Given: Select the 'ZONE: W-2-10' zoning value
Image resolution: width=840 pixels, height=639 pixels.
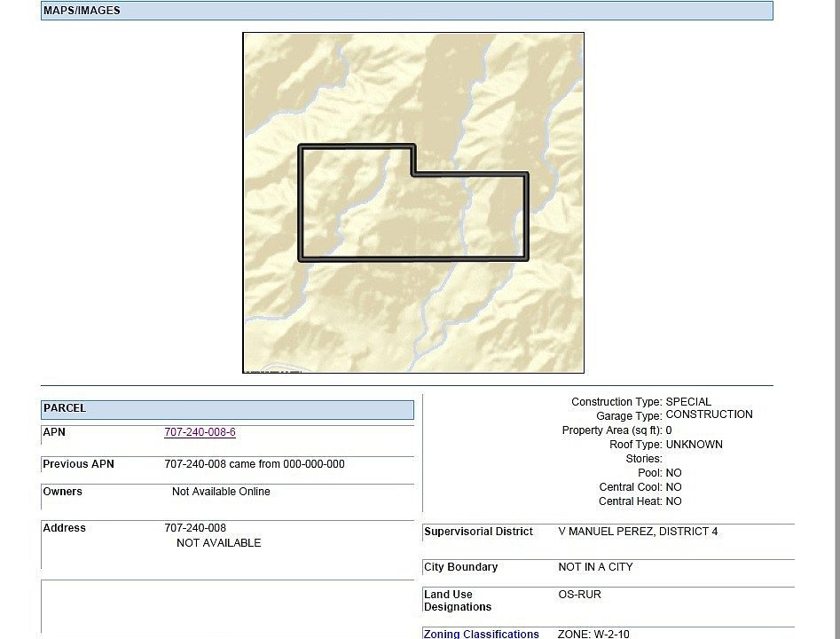Looking at the screenshot, I should 593,635.
